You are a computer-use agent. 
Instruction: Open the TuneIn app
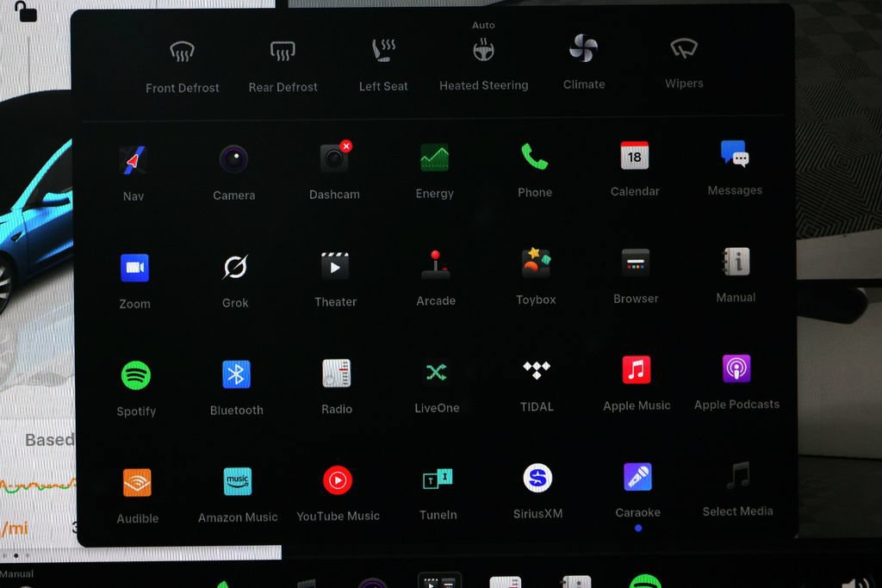[438, 479]
